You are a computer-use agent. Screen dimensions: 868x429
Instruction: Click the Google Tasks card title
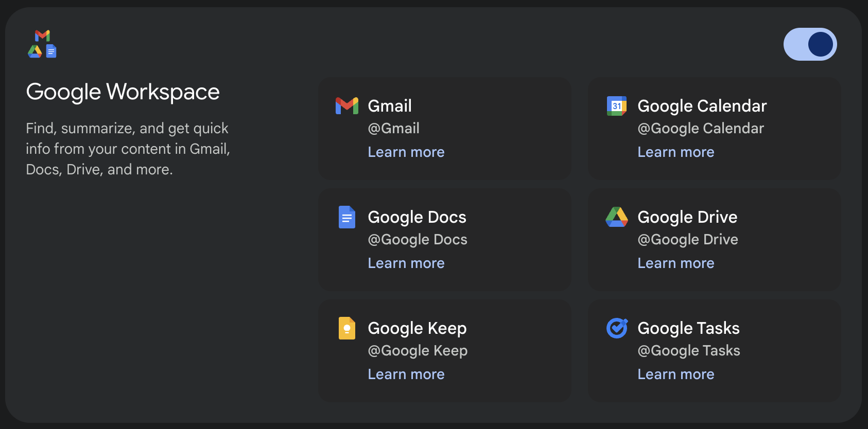[x=688, y=329]
